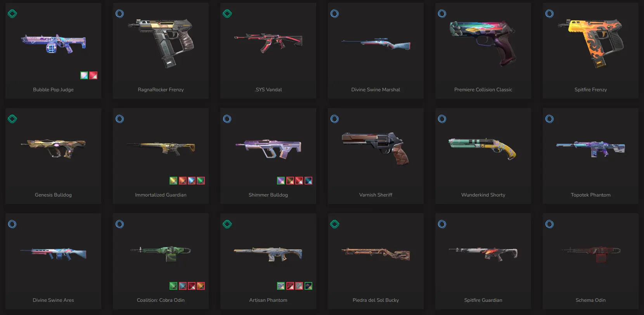Click the Spitfire Guardian name label
This screenshot has height=315, width=644.
[x=483, y=300]
